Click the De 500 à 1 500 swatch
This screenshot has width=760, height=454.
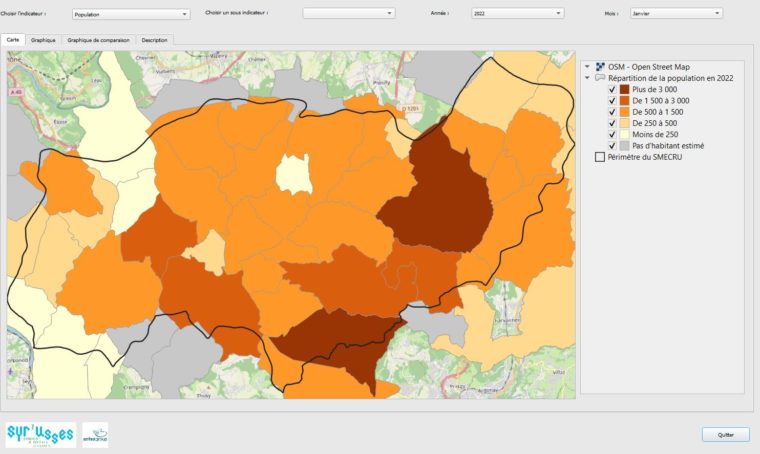(625, 112)
